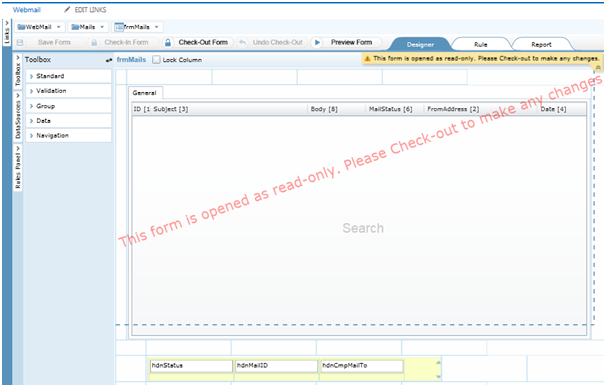Click the Check-In Form lock icon

(x=94, y=43)
